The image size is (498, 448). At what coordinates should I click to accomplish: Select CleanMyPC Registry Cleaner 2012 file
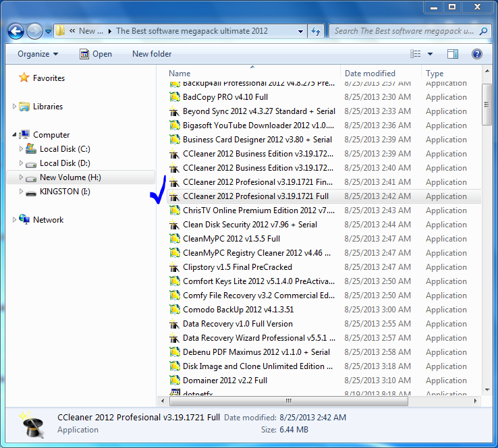pos(256,253)
